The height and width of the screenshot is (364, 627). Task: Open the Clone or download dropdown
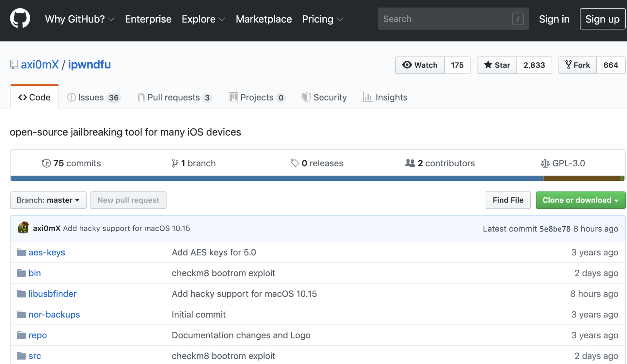click(x=581, y=200)
